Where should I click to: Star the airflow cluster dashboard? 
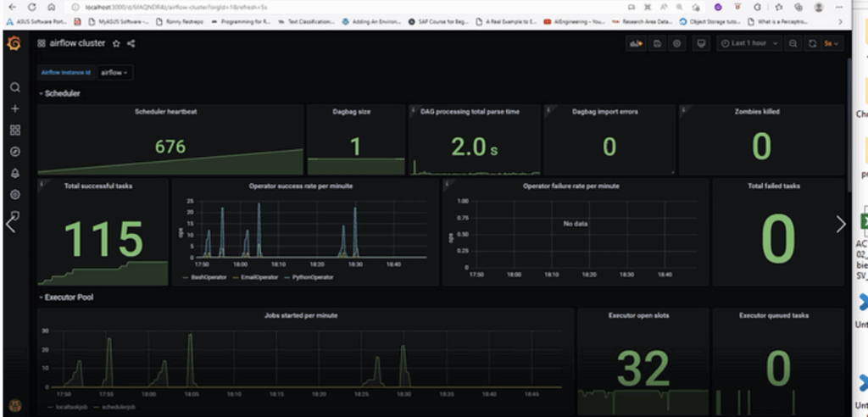(116, 43)
